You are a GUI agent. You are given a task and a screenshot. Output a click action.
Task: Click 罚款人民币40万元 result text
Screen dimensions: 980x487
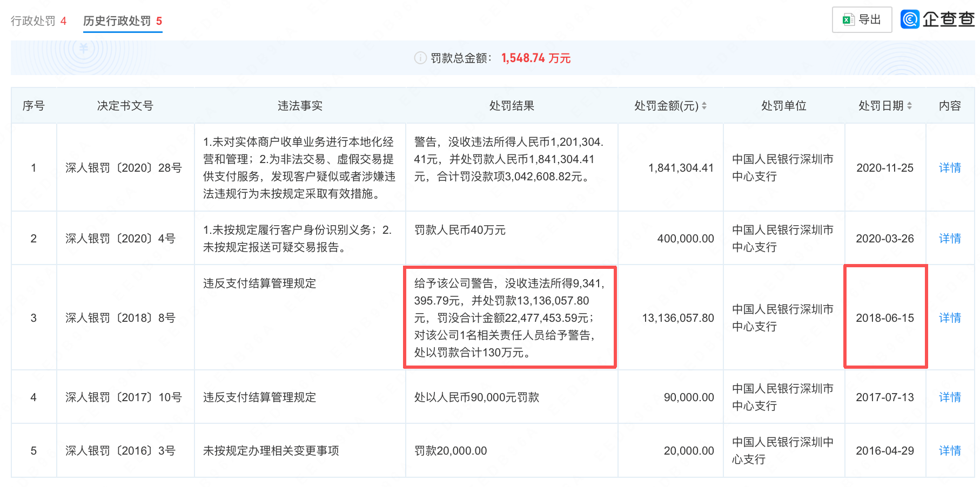pos(460,230)
